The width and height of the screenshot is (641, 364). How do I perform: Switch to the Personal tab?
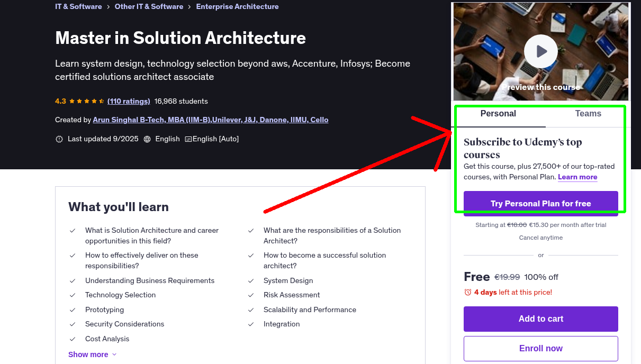(498, 114)
